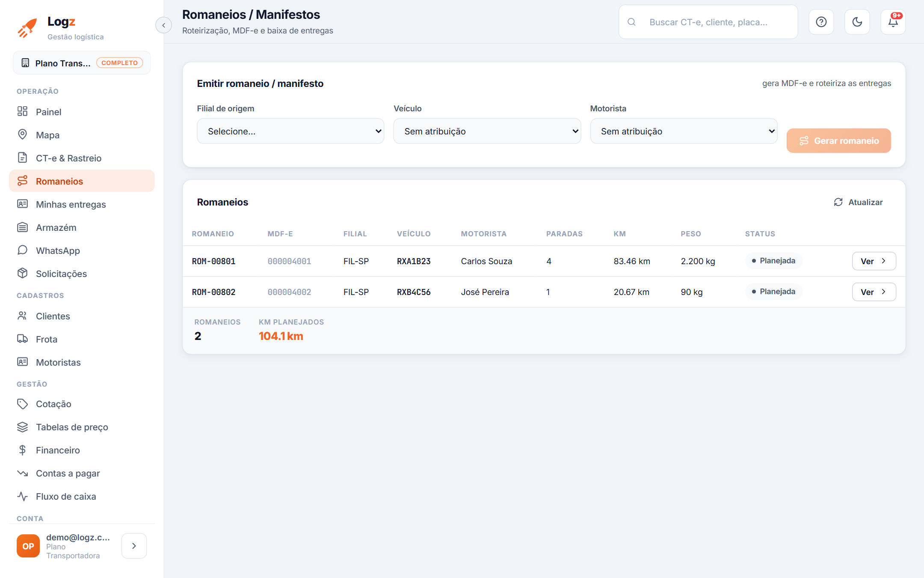Click driver name José Pereira
This screenshot has width=924, height=578.
coord(485,292)
